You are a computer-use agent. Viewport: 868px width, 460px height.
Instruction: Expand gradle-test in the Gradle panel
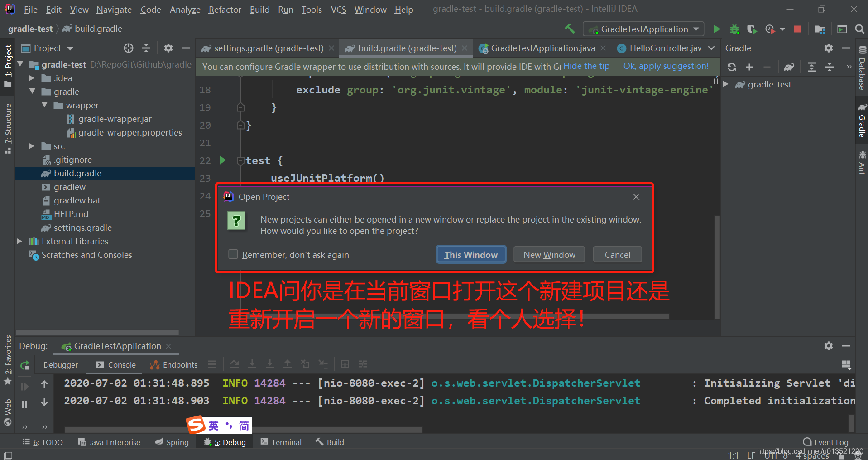point(726,84)
